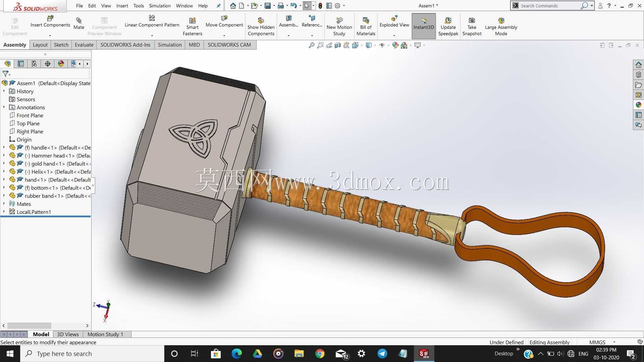Image resolution: width=644 pixels, height=362 pixels.
Task: Expand the handle<1> component
Action: [4, 147]
